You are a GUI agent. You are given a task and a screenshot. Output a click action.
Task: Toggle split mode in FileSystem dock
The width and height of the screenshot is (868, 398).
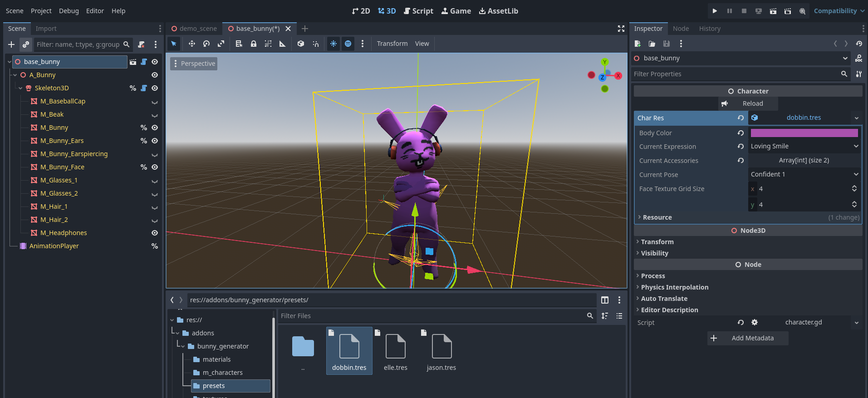[x=605, y=300]
